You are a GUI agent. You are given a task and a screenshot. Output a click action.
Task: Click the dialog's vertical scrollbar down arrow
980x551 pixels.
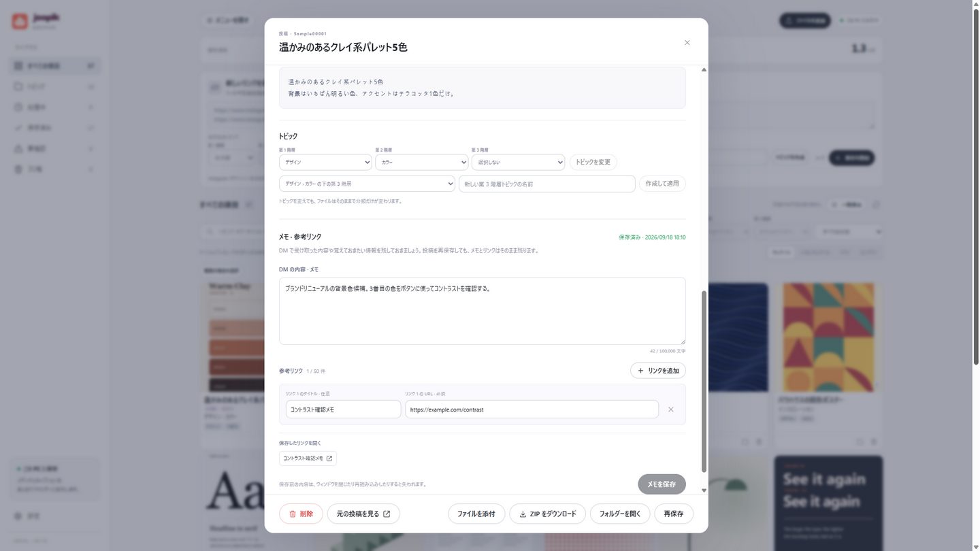tap(704, 490)
